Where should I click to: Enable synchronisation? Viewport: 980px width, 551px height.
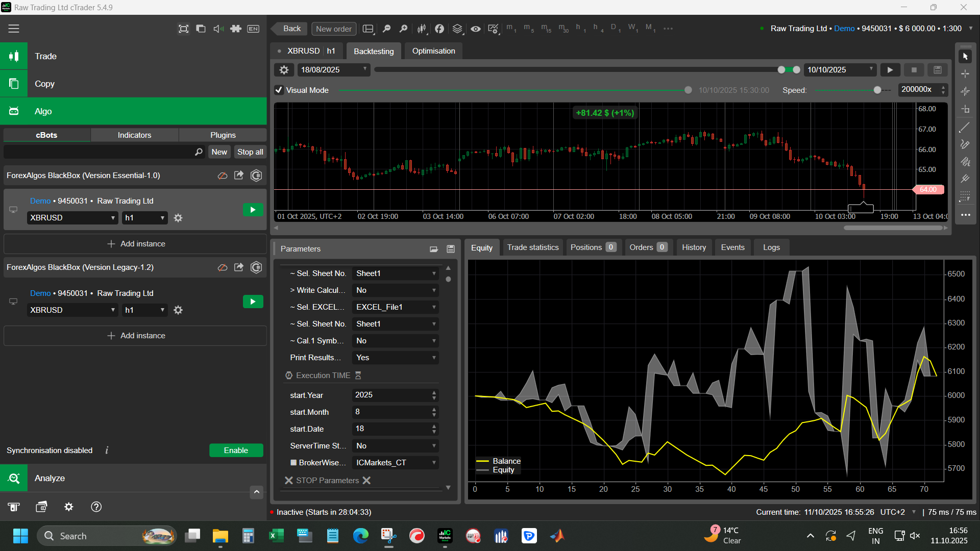236,450
